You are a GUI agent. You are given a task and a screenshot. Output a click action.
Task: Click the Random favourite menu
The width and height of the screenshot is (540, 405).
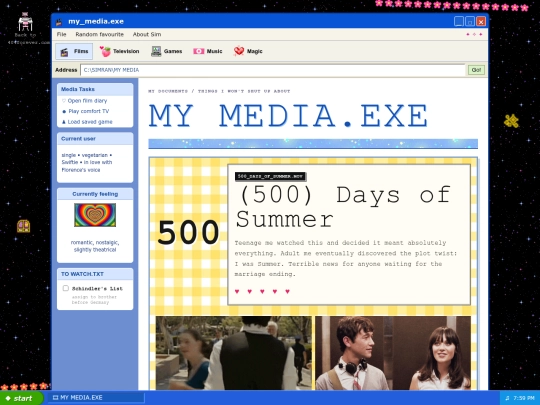(100, 34)
